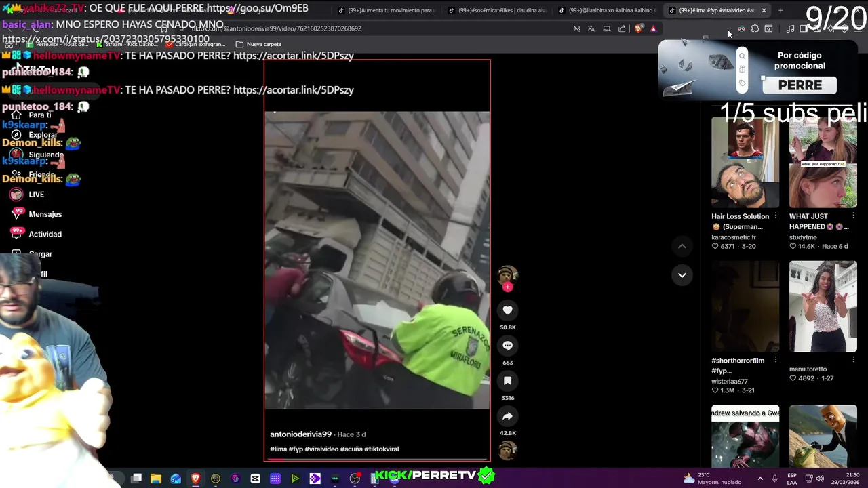This screenshot has width=868, height=488.
Task: Open Cargar in the TikTok sidebar
Action: [33, 254]
